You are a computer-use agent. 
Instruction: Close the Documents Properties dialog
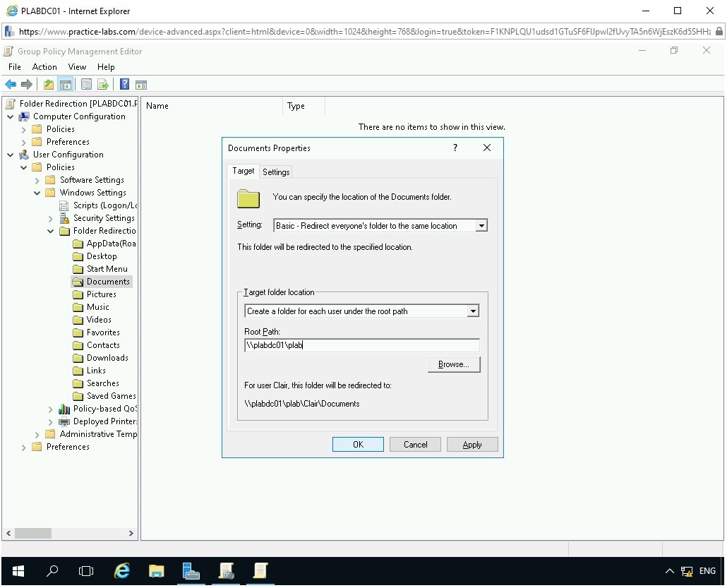point(487,148)
